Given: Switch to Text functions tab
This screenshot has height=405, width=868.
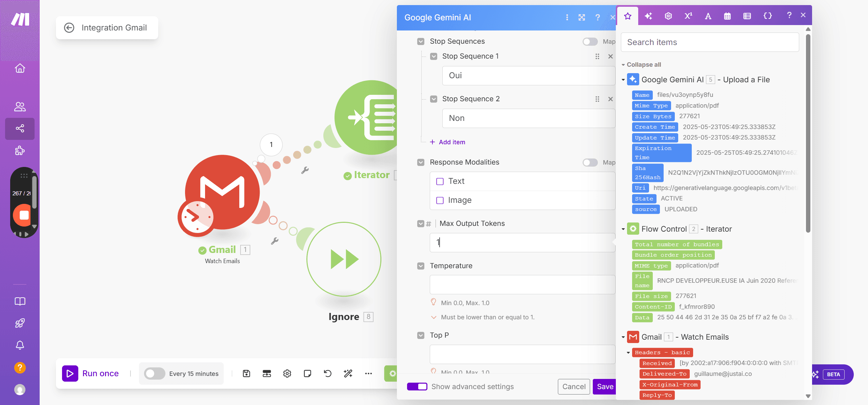Looking at the screenshot, I should (708, 16).
